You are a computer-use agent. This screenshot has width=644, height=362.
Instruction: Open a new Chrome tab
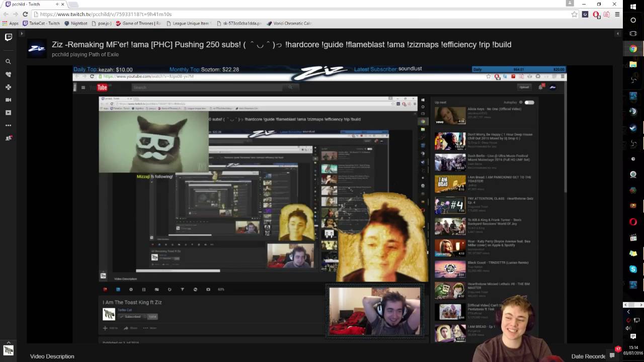pyautogui.click(x=73, y=4)
